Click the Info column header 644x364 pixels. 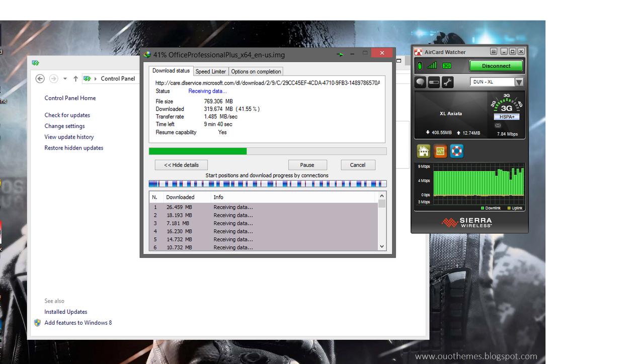click(294, 197)
